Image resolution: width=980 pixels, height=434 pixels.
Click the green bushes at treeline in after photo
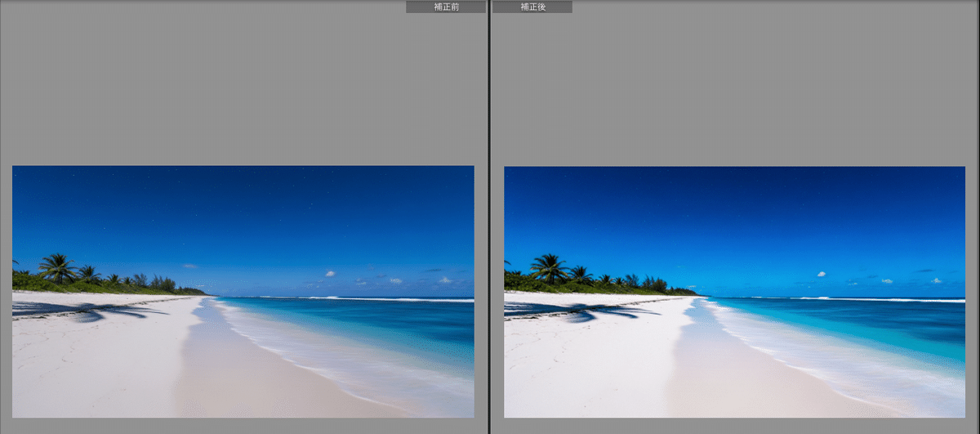pyautogui.click(x=637, y=288)
